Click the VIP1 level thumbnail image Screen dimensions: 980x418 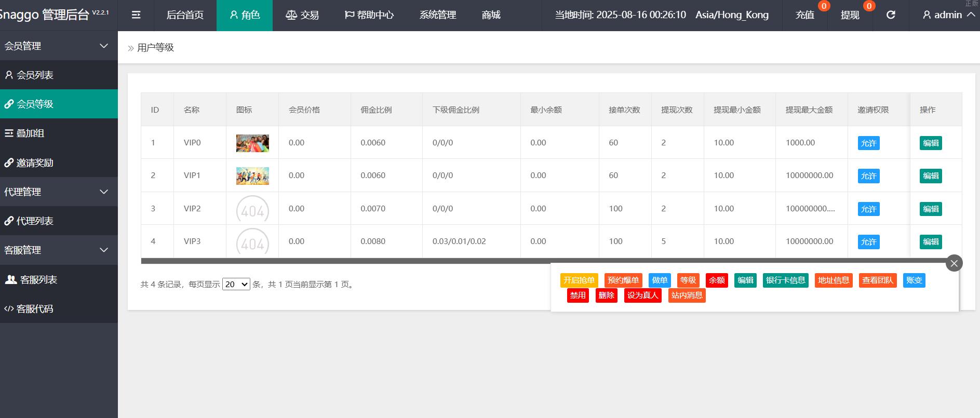pos(252,176)
